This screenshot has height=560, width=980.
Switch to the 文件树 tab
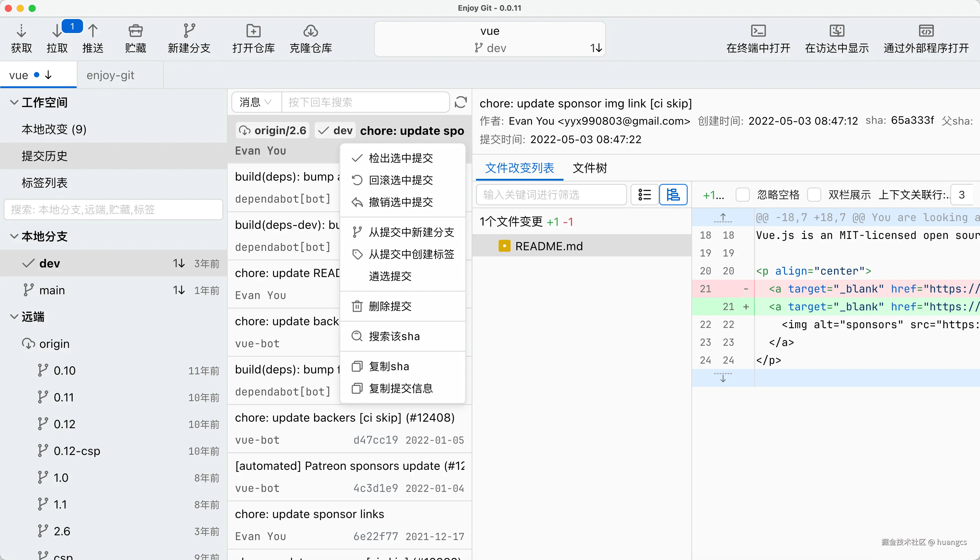(x=589, y=168)
